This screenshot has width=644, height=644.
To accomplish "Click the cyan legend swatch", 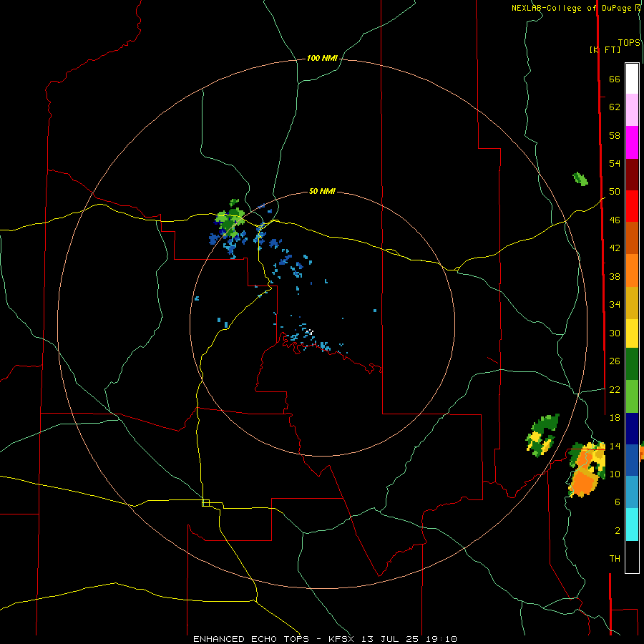I will (x=632, y=525).
